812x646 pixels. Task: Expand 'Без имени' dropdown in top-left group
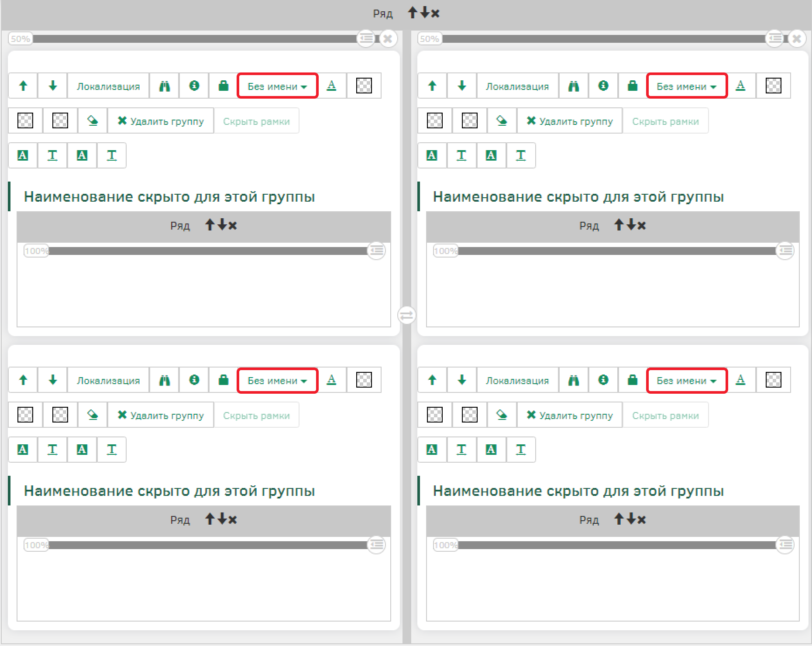(277, 86)
